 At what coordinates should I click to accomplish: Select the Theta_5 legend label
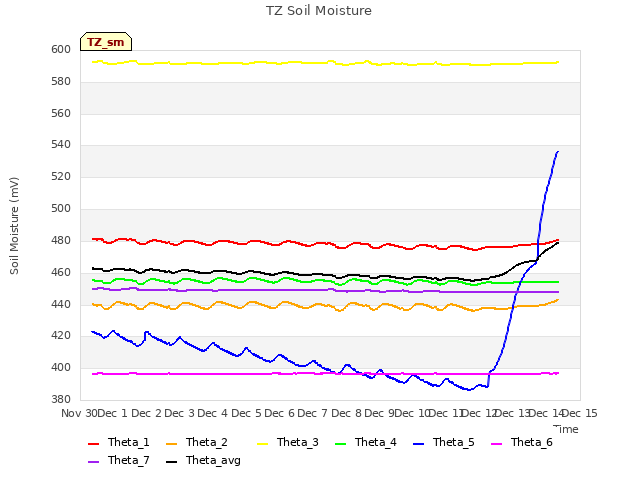(x=453, y=442)
